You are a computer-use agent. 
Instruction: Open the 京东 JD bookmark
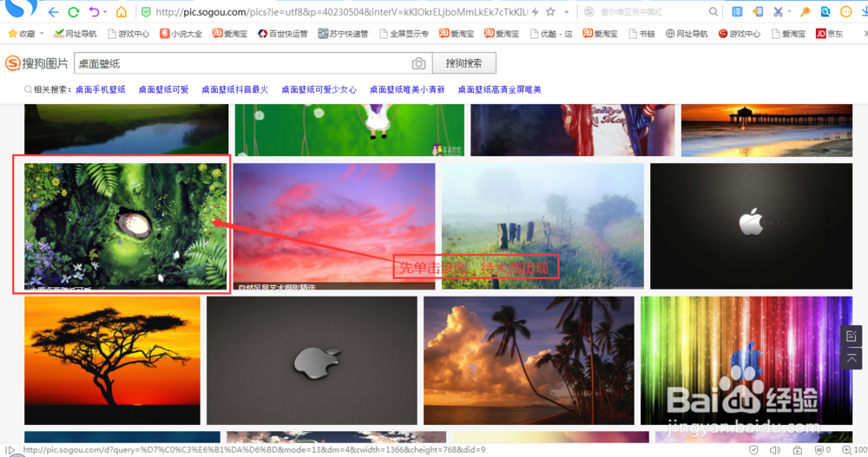point(829,34)
